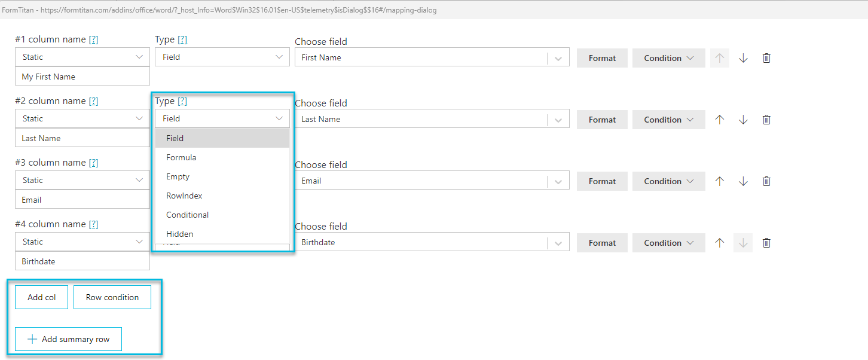Move the Email row up
This screenshot has width=868, height=360.
click(x=719, y=181)
